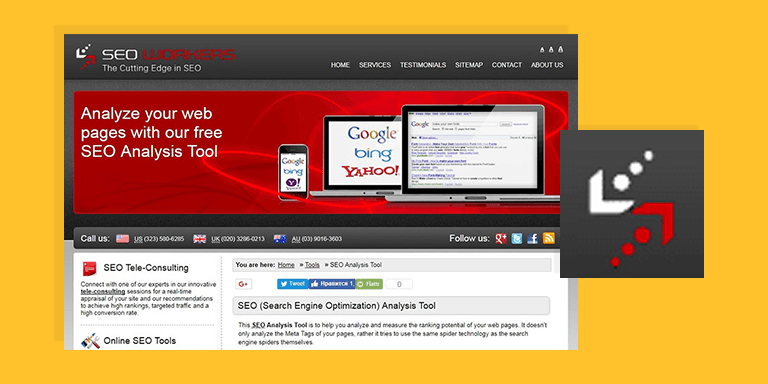The height and width of the screenshot is (384, 768).
Task: Open the Twitter follow icon
Action: pyautogui.click(x=517, y=239)
